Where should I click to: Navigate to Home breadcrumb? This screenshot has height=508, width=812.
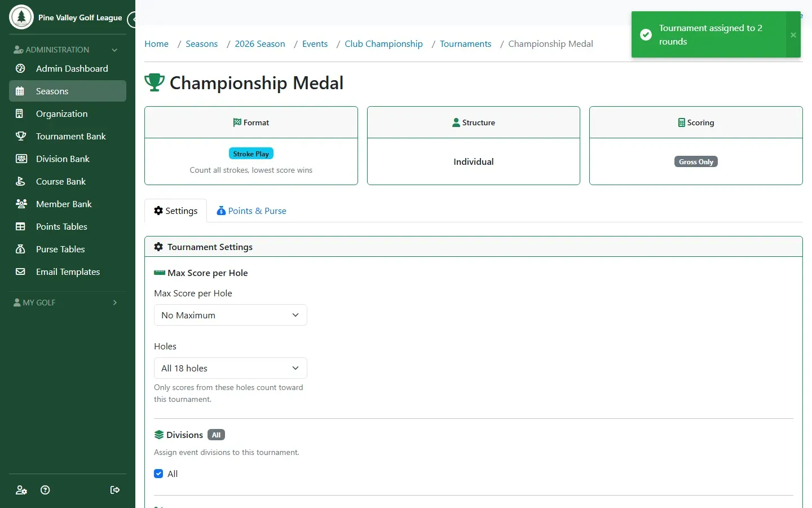click(x=156, y=43)
